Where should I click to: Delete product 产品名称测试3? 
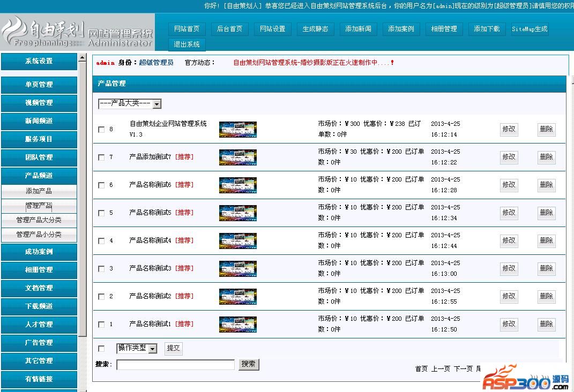(546, 269)
